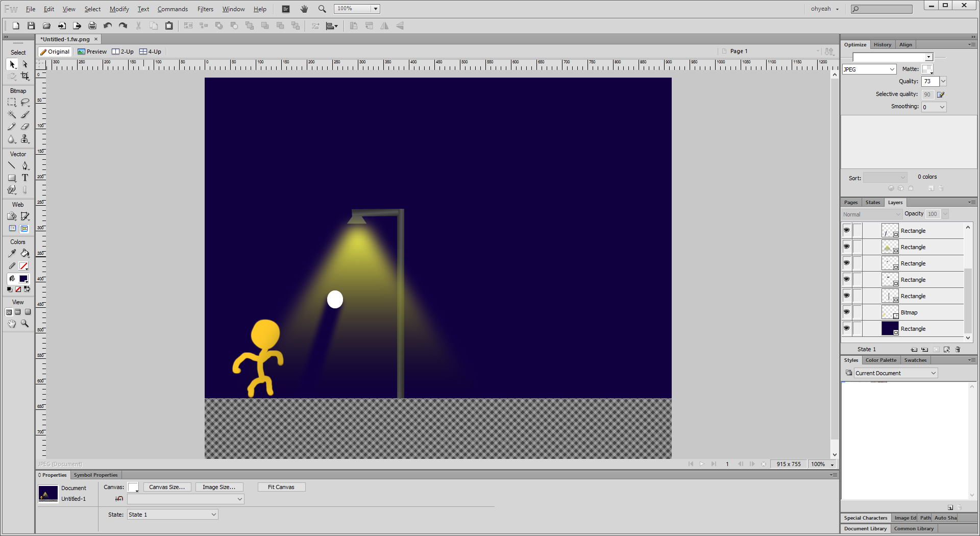
Task: Select the Eyedropper tool
Action: click(x=12, y=253)
